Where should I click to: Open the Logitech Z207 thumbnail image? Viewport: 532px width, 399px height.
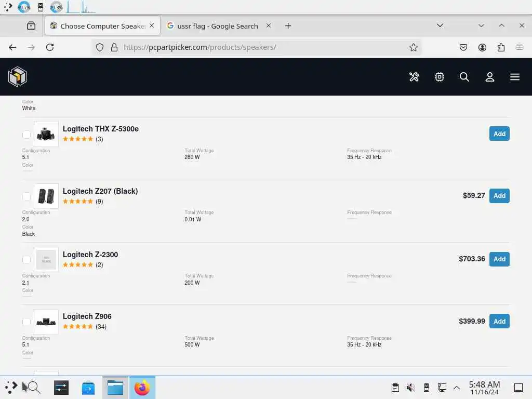point(46,196)
